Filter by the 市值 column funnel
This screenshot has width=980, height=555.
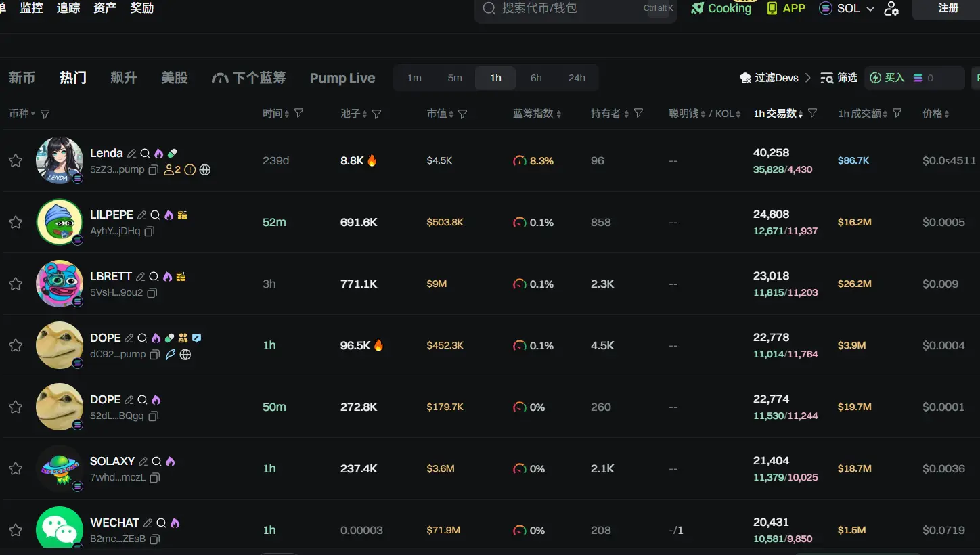coord(463,114)
